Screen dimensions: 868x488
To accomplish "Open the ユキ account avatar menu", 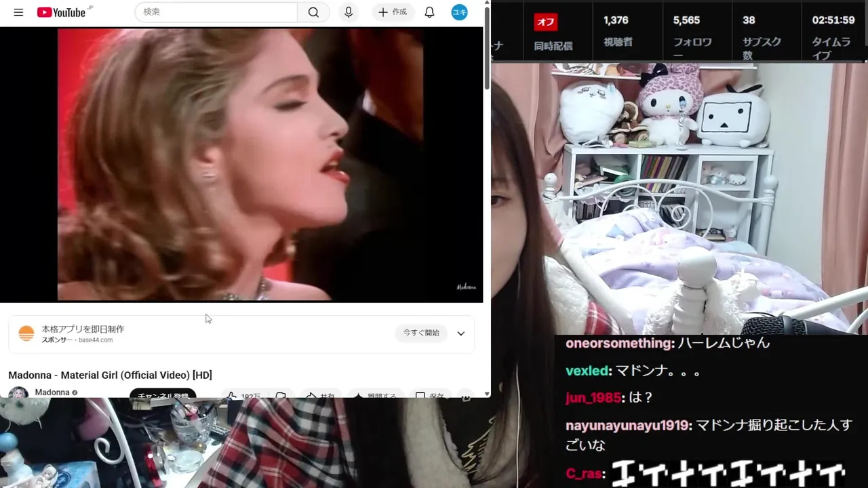I will coord(459,12).
